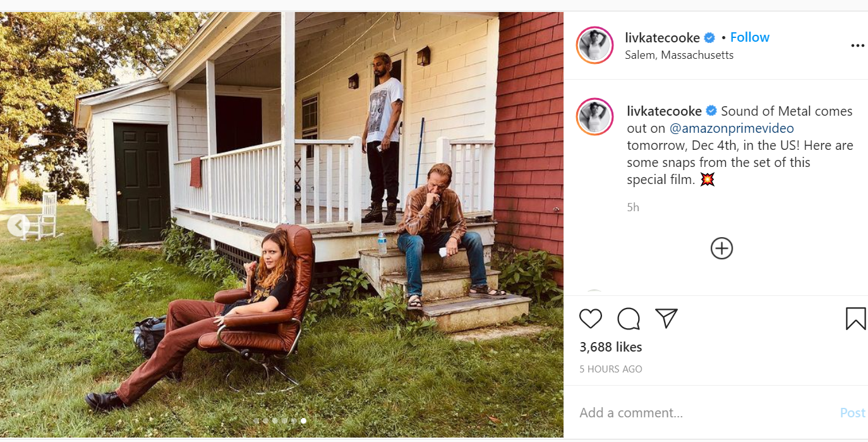
Task: Open profile avatar next to caption
Action: 595,117
